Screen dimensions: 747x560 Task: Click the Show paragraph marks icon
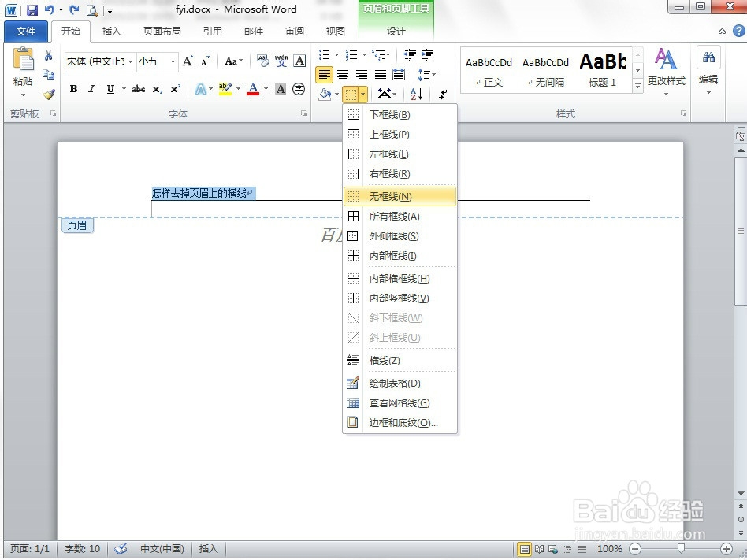443,95
